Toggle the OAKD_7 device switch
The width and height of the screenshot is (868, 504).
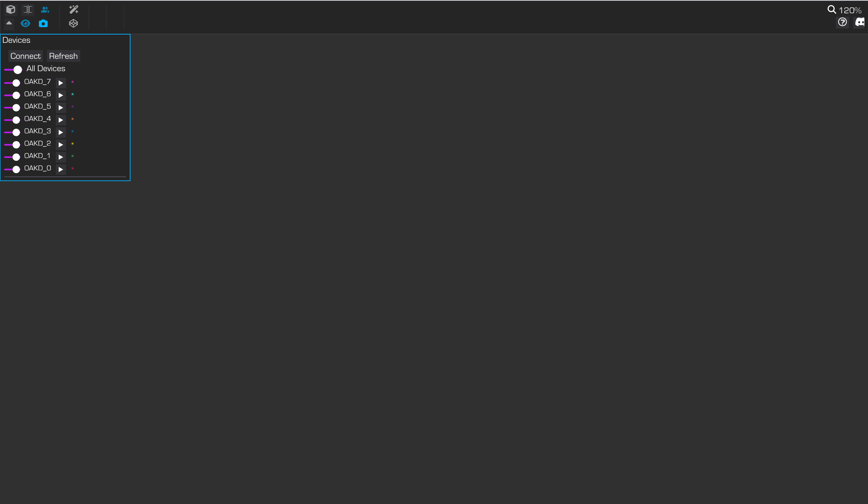point(12,83)
